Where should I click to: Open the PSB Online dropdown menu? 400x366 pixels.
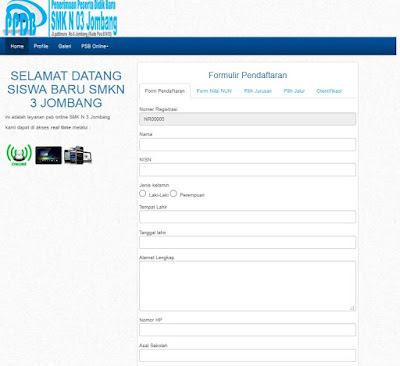click(95, 46)
